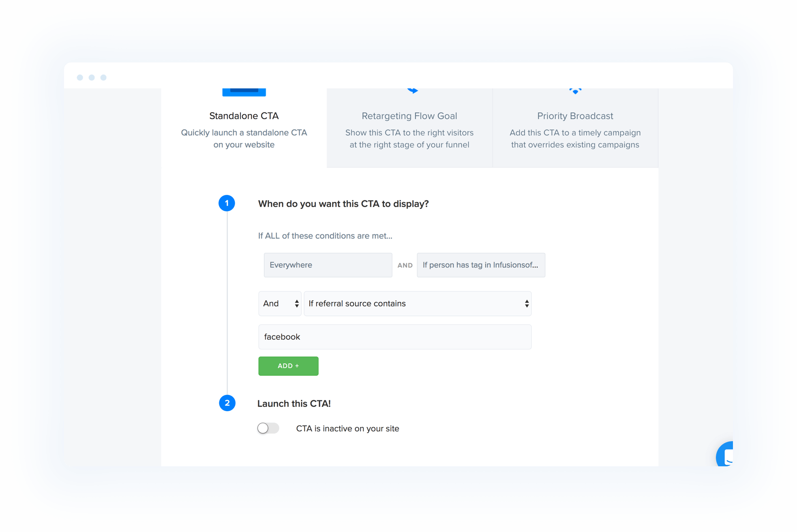Click the middle window control dot
Image resolution: width=797 pixels, height=532 pixels.
(92, 77)
